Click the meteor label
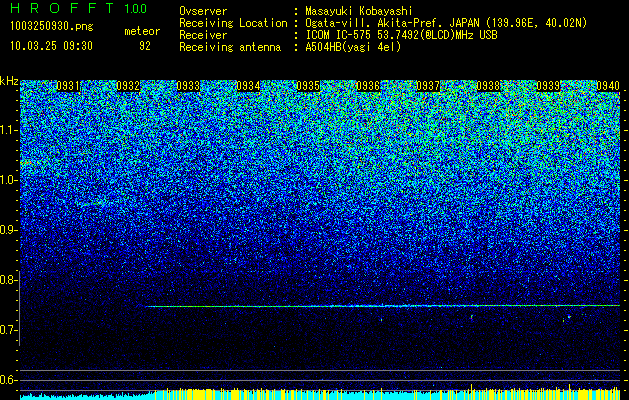The image size is (629, 400). click(x=142, y=31)
